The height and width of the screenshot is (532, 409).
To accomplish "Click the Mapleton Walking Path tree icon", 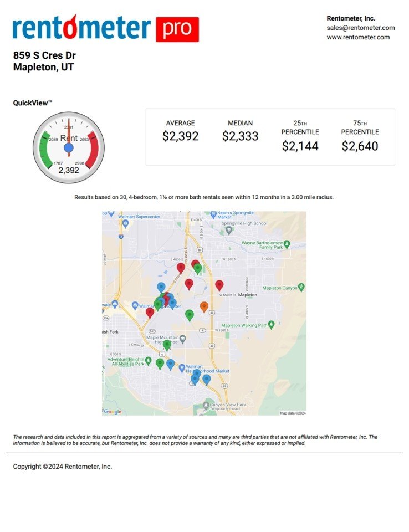I will pyautogui.click(x=272, y=325).
